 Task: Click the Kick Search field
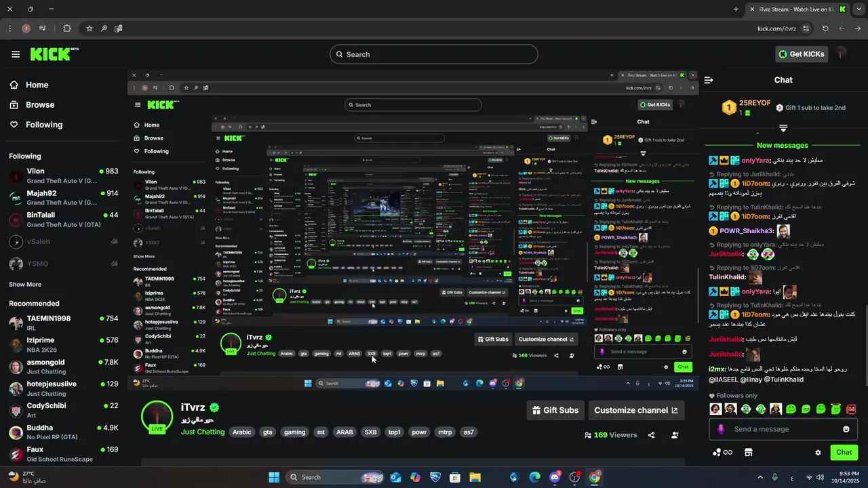(434, 54)
